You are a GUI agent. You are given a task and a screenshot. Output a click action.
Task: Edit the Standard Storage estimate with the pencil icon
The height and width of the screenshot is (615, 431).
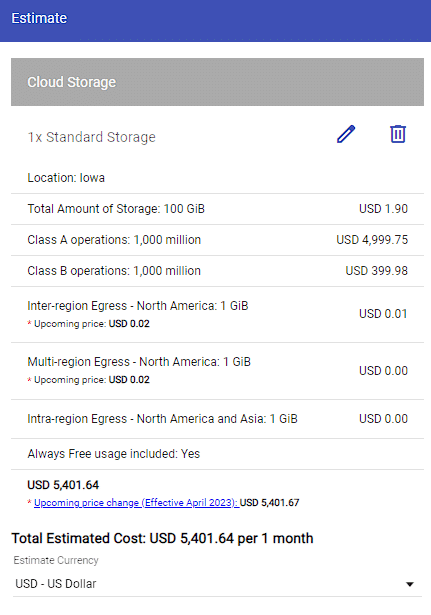(346, 135)
